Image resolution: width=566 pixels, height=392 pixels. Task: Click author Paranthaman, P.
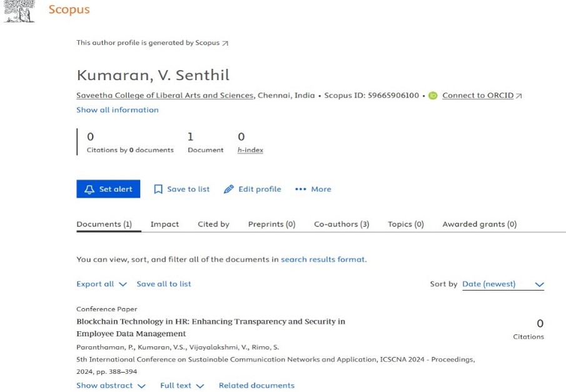(106, 347)
